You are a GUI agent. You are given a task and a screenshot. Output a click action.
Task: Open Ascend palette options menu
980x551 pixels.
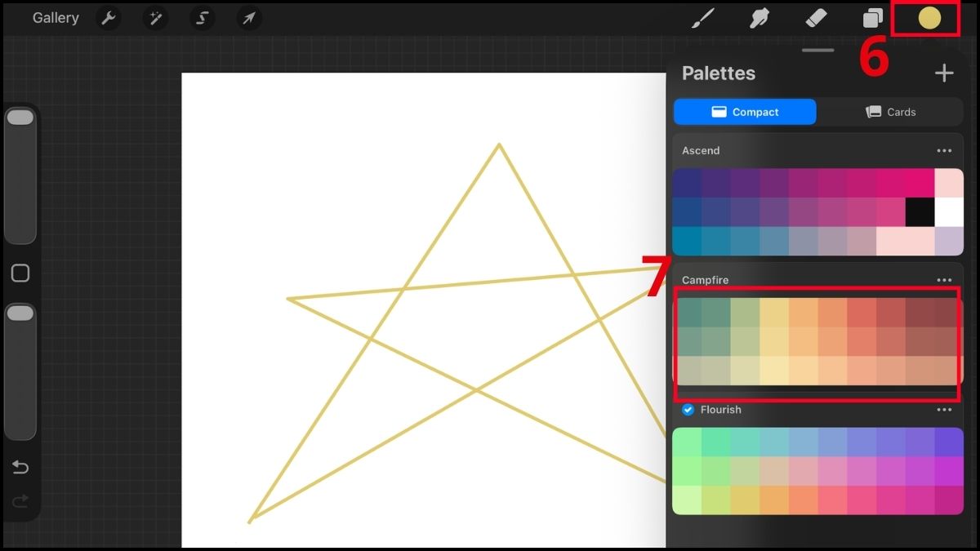(945, 151)
